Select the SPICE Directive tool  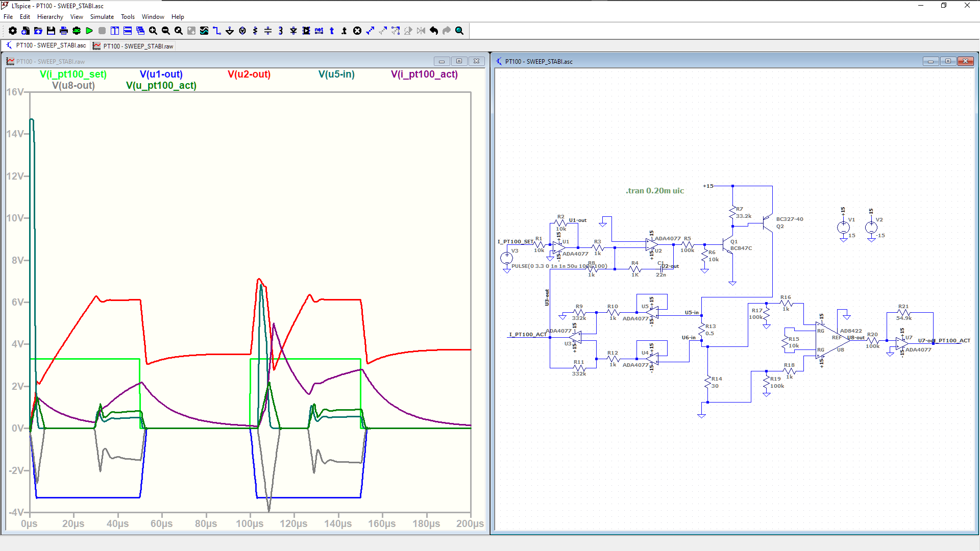(x=345, y=31)
